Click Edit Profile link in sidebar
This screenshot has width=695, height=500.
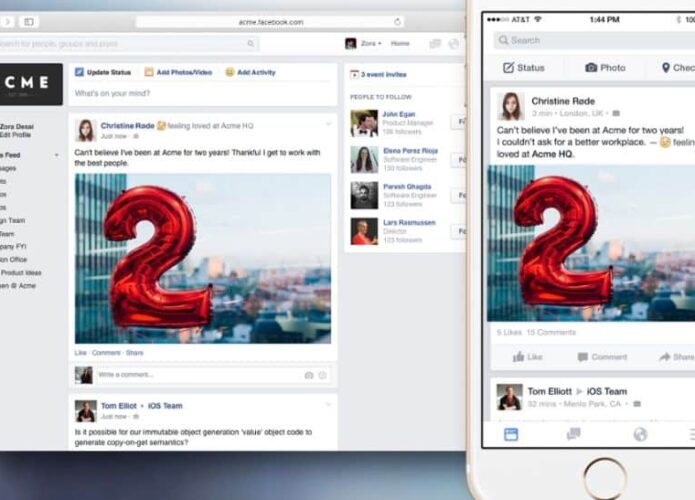click(16, 135)
